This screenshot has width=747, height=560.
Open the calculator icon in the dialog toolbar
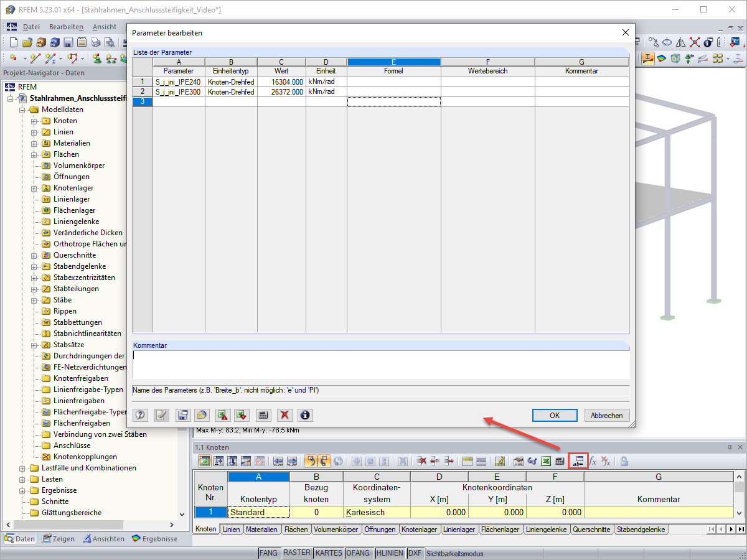point(263,415)
